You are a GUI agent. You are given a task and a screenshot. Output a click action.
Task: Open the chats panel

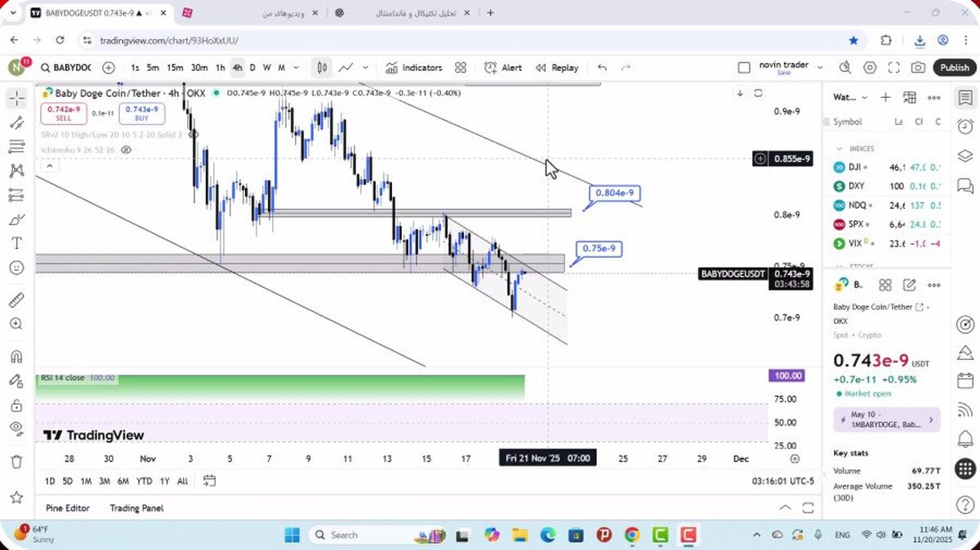[965, 185]
